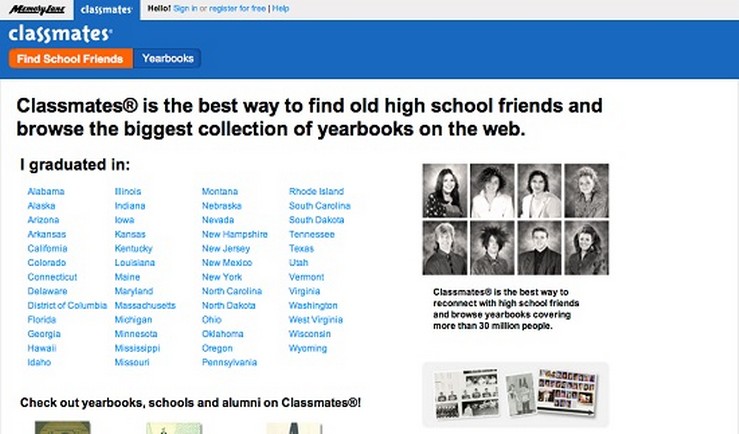Click the Alabama state link
The width and height of the screenshot is (739, 434).
44,191
